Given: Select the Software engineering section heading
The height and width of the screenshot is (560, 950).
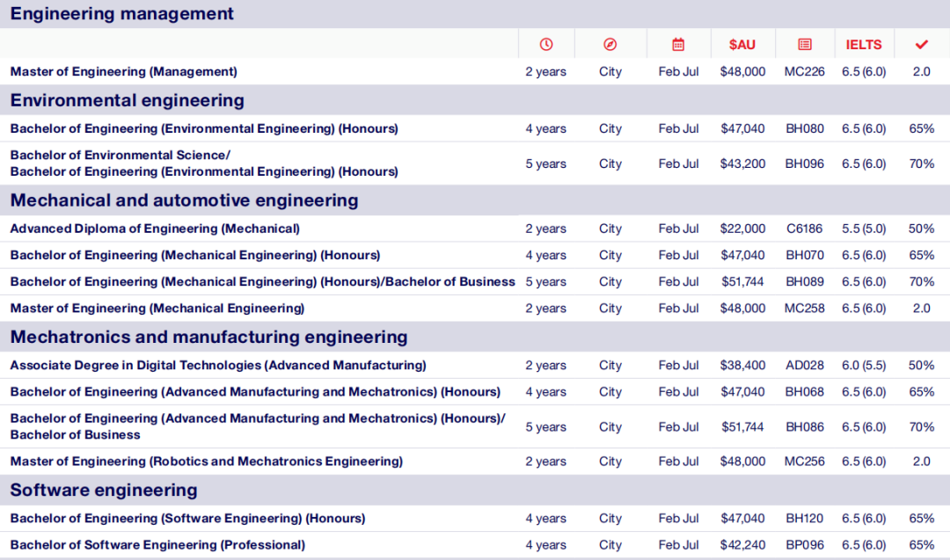Looking at the screenshot, I should click(104, 490).
